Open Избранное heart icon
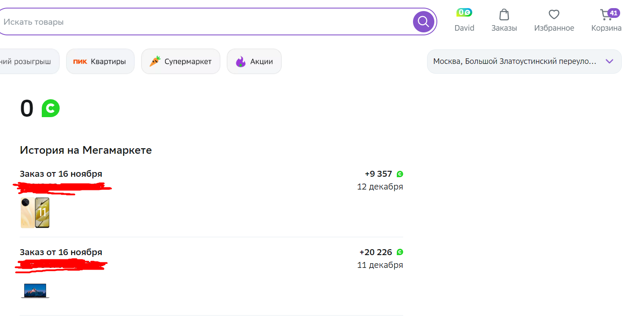 [x=554, y=15]
